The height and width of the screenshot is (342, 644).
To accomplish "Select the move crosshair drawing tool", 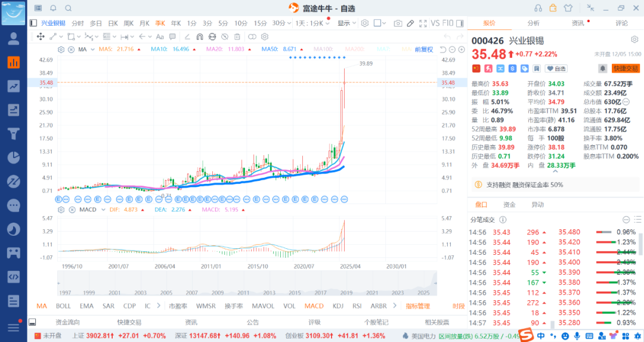I will pyautogui.click(x=41, y=36).
